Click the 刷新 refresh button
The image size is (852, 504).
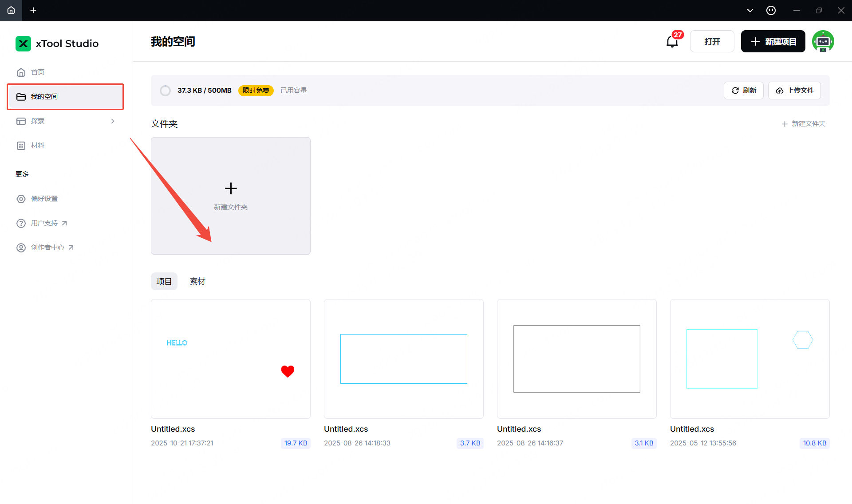coord(744,91)
